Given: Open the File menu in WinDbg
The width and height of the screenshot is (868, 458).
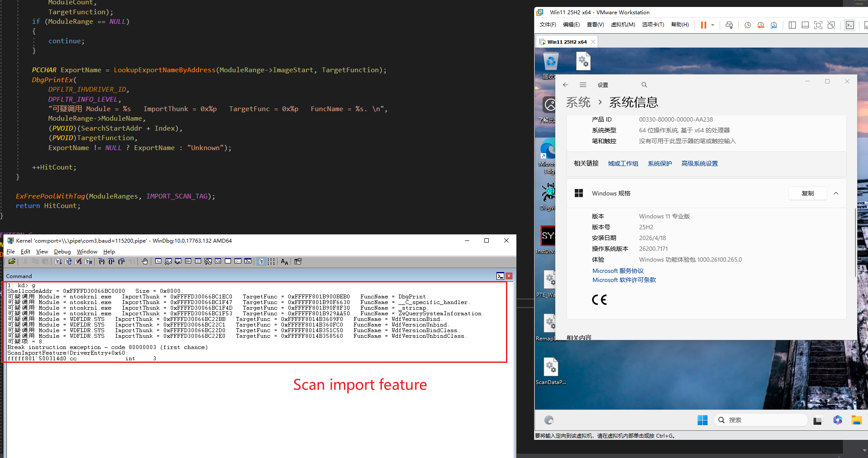Looking at the screenshot, I should click(10, 252).
